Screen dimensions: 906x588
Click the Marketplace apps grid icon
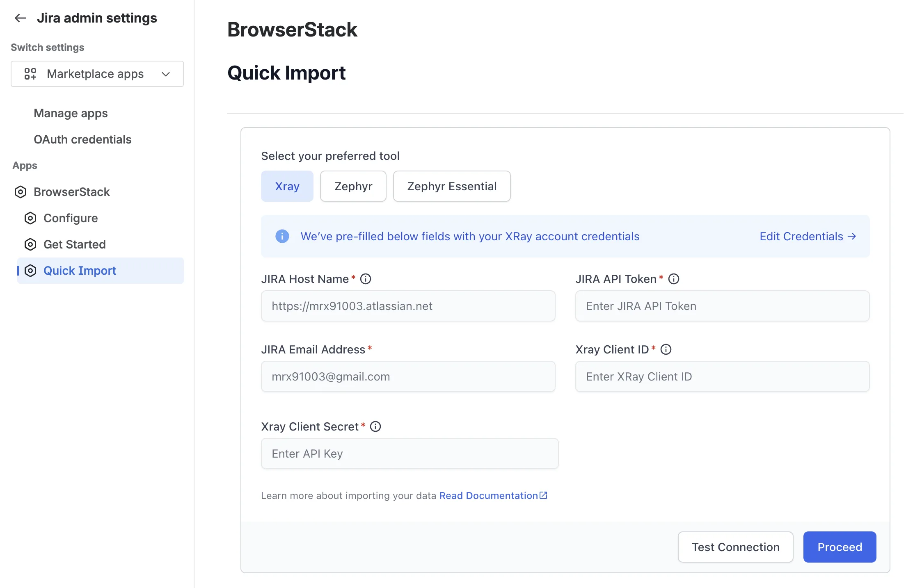(30, 74)
